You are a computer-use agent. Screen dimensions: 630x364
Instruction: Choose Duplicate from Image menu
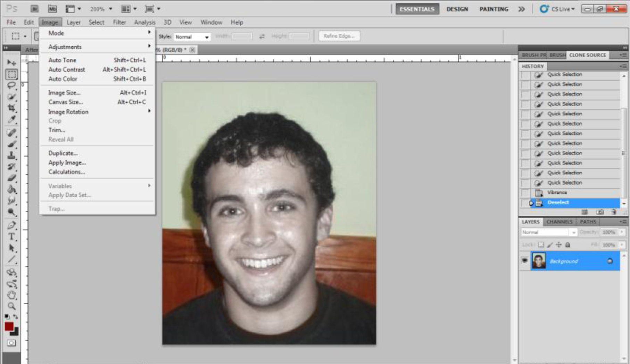tap(97, 153)
